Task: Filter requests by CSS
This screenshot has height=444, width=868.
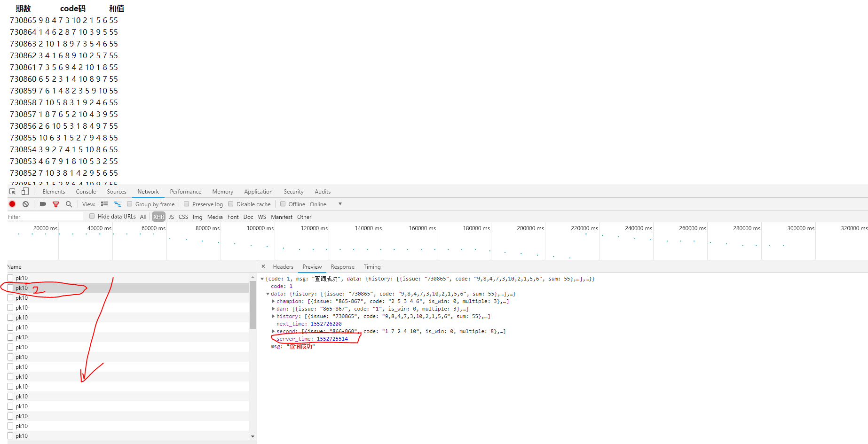Action: pyautogui.click(x=183, y=217)
